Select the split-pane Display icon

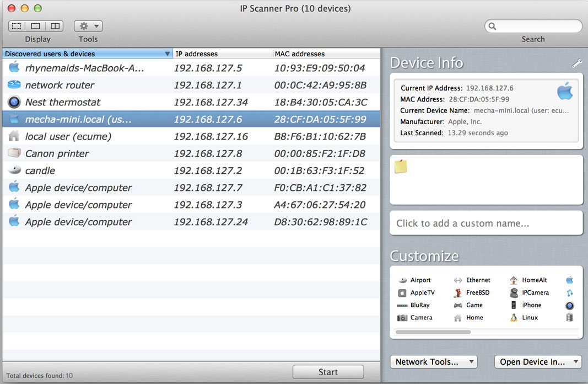point(55,26)
